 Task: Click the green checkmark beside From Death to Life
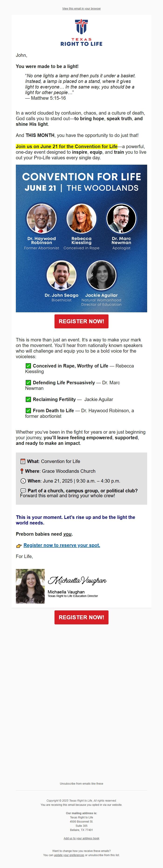[28, 410]
